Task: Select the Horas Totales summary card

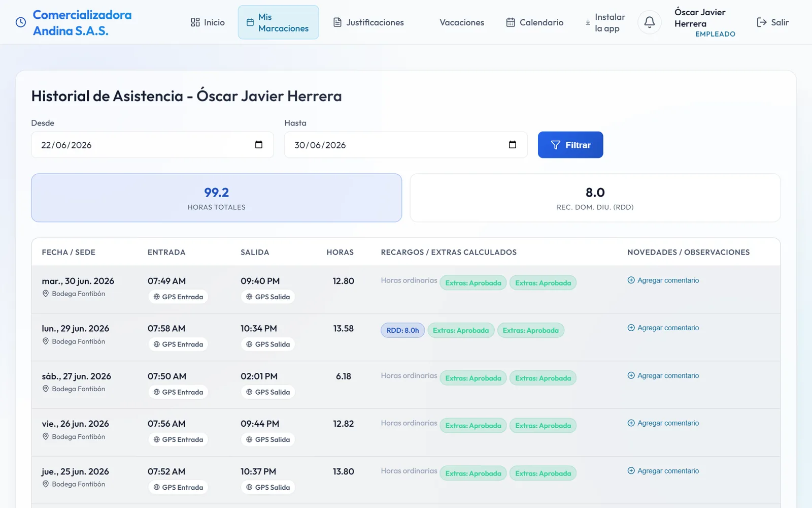Action: 217,198
